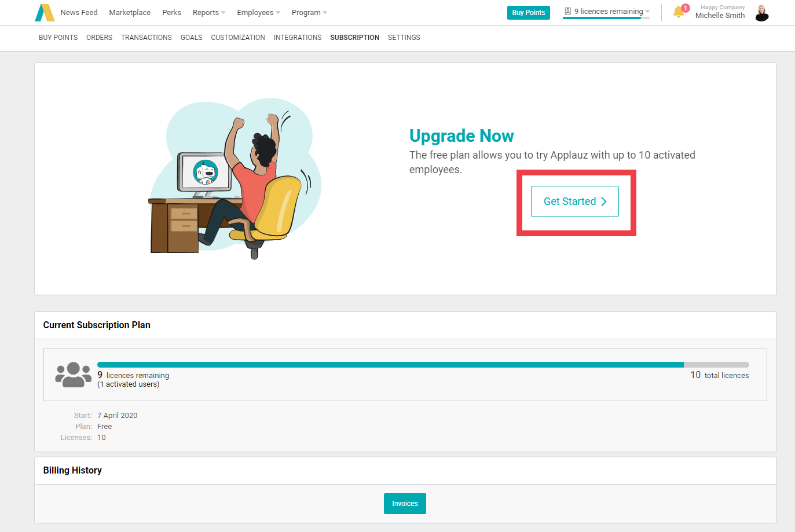The image size is (795, 532).
Task: Open the Marketplace page
Action: coord(130,13)
